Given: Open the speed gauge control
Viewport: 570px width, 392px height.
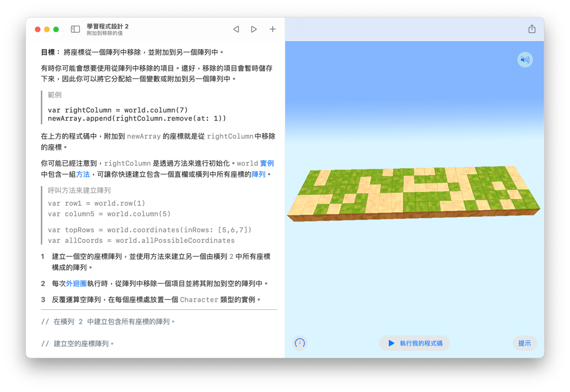Looking at the screenshot, I should coord(300,343).
